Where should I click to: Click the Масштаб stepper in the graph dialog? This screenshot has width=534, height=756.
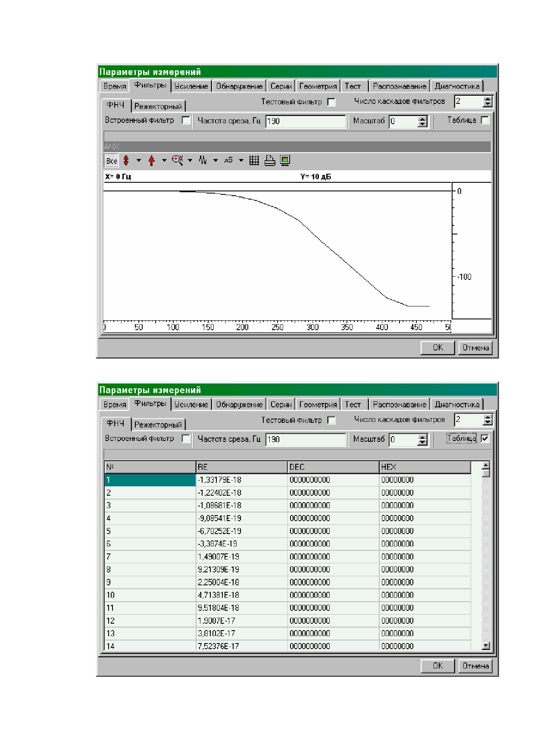[422, 122]
